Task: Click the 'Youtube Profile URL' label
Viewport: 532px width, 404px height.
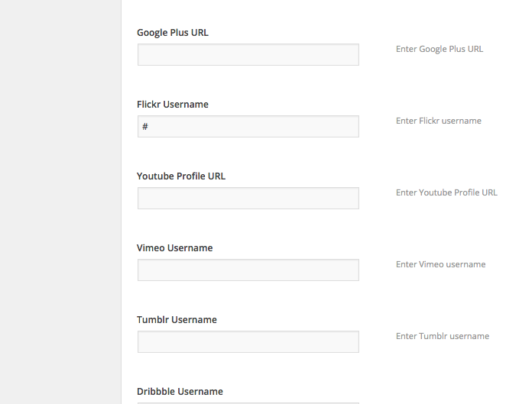Action: tap(181, 176)
